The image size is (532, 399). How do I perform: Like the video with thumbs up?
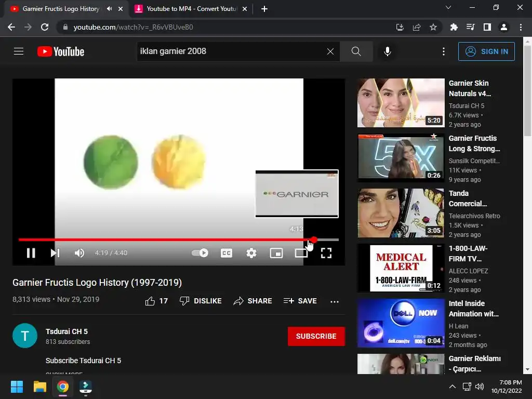coord(156,301)
